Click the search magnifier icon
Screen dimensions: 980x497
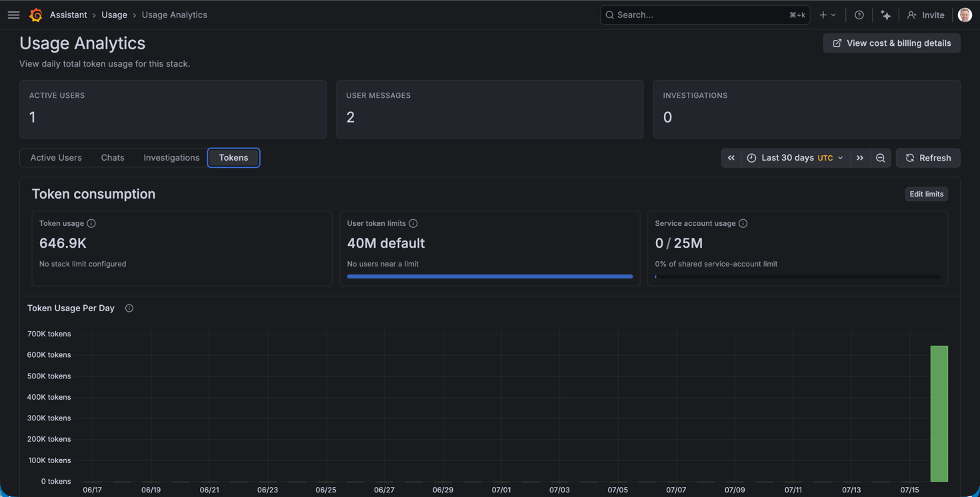pos(609,15)
